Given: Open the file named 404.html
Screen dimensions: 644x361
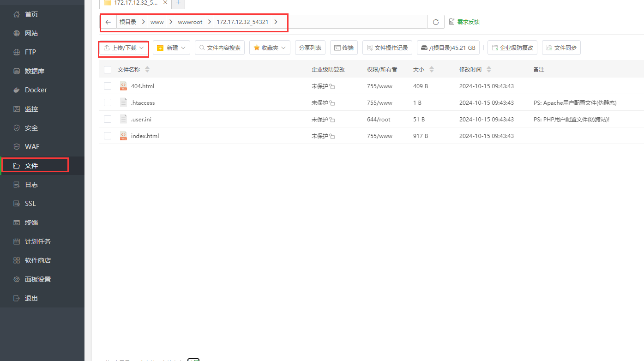Looking at the screenshot, I should (143, 86).
